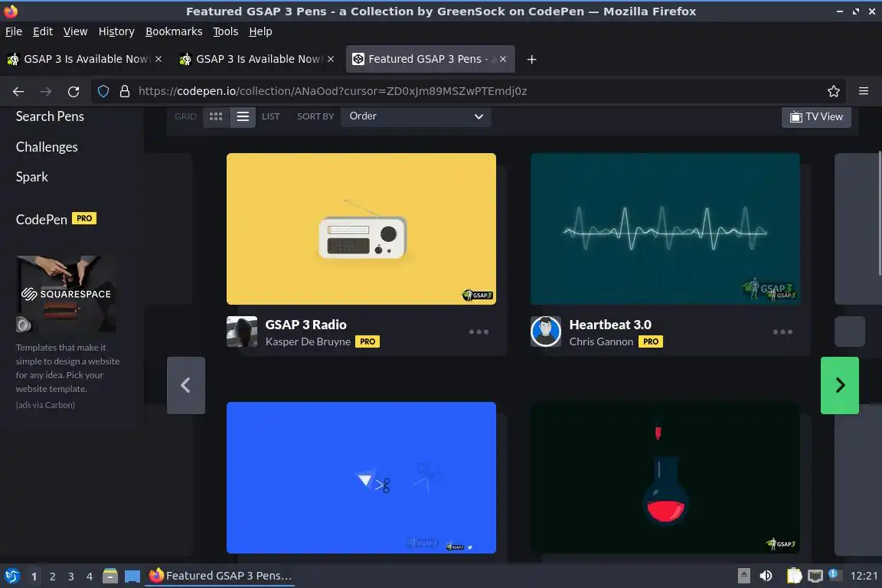Close the second GSAP 3 tab
The height and width of the screenshot is (588, 882).
coord(331,59)
